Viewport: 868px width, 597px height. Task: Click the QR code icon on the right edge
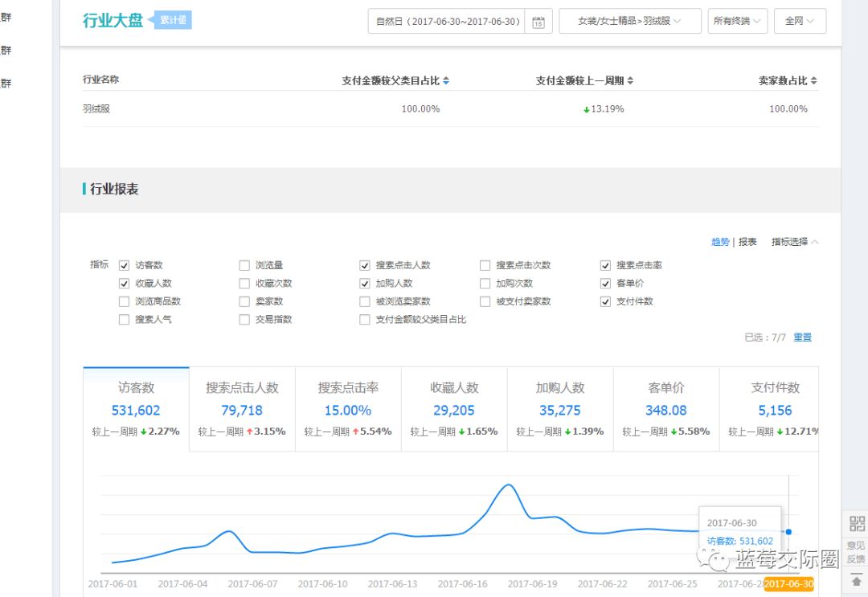[855, 524]
